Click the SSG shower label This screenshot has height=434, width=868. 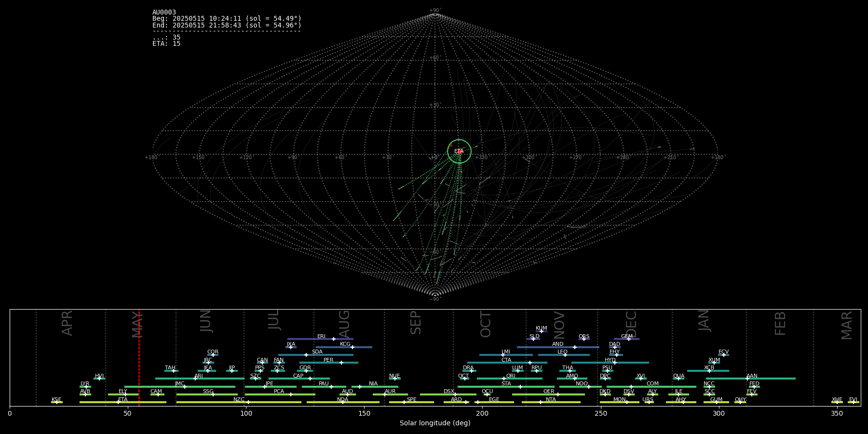tap(208, 392)
